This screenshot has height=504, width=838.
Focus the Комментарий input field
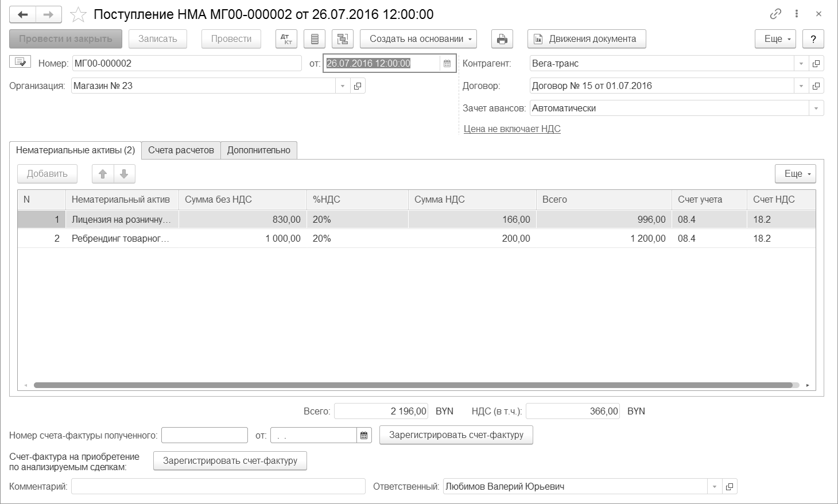click(x=218, y=487)
